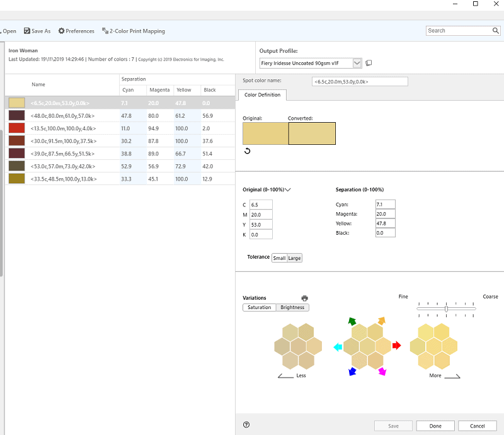The height and width of the screenshot is (435, 504).
Task: Print the color variations
Action: click(x=305, y=298)
